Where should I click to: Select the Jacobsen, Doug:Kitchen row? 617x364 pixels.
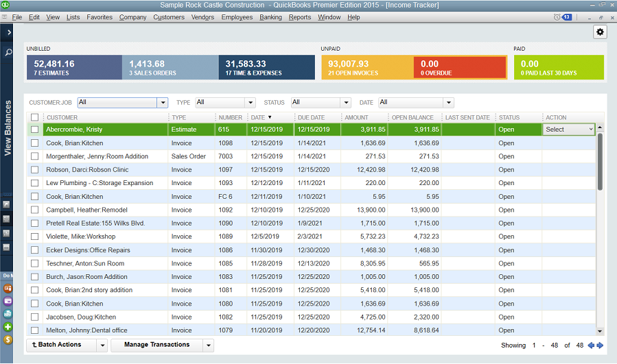pos(312,317)
